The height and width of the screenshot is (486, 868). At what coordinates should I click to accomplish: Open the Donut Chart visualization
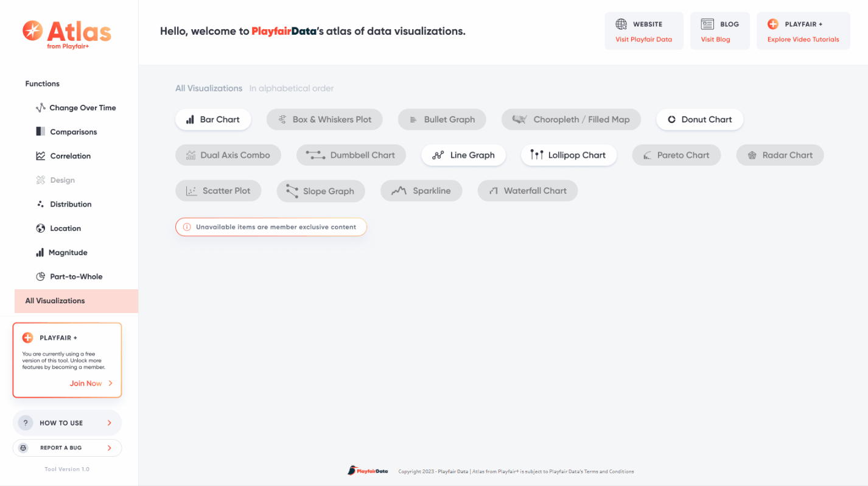click(699, 119)
